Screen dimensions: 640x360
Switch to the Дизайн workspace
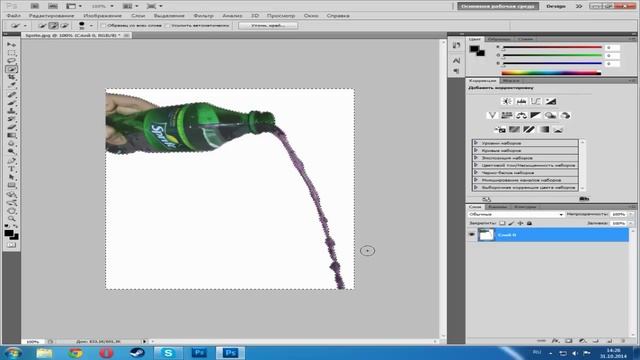pos(556,6)
